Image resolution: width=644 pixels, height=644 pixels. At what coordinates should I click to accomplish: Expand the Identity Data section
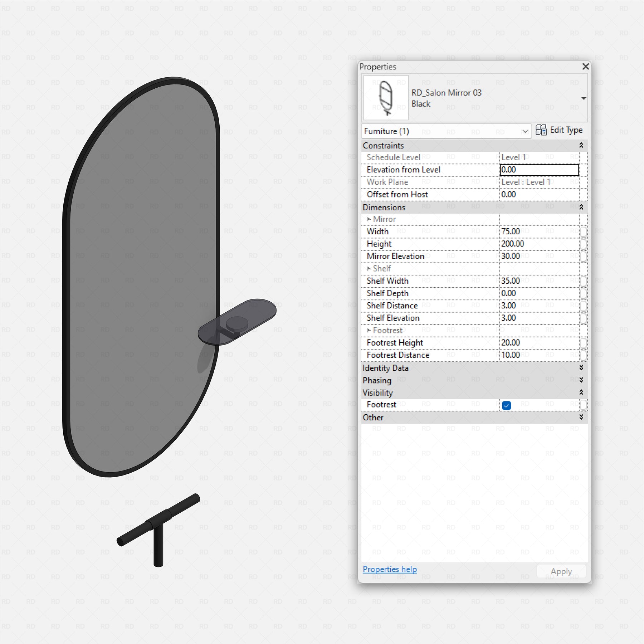coord(581,368)
